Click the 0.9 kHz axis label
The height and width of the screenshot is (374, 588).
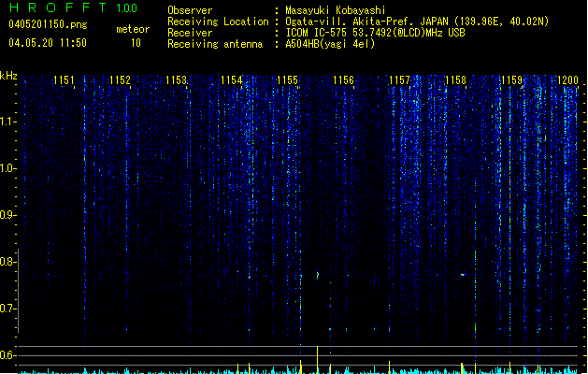pos(7,215)
